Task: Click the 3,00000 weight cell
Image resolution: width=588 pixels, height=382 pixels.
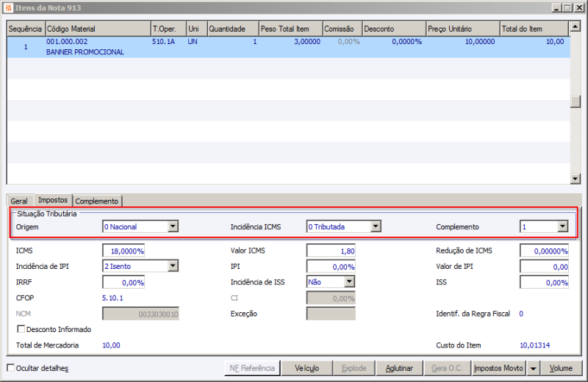Action: point(307,42)
